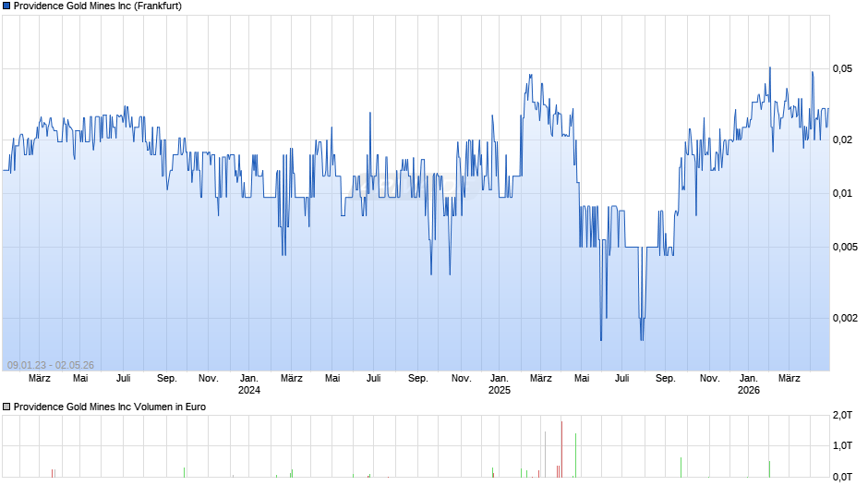Click the Volumen in Euro chart title

110,407
